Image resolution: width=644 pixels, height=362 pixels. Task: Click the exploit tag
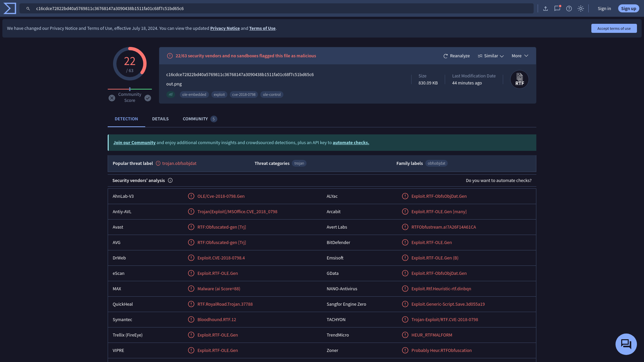(219, 95)
